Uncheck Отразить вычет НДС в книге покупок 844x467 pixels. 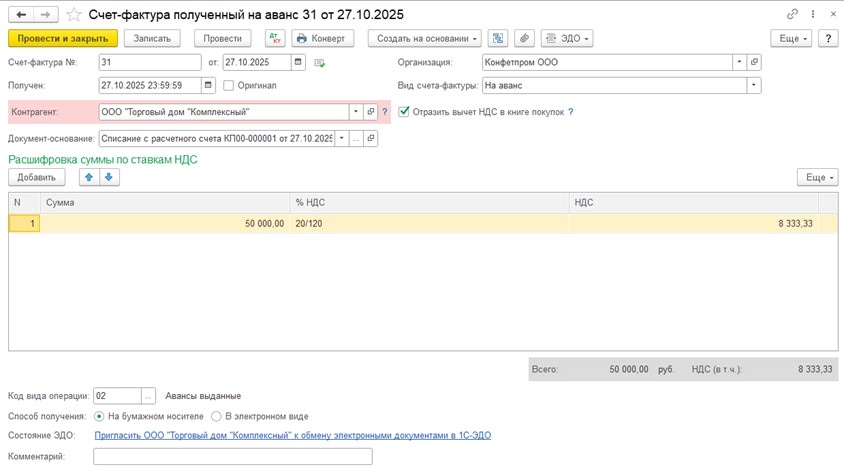pos(404,112)
